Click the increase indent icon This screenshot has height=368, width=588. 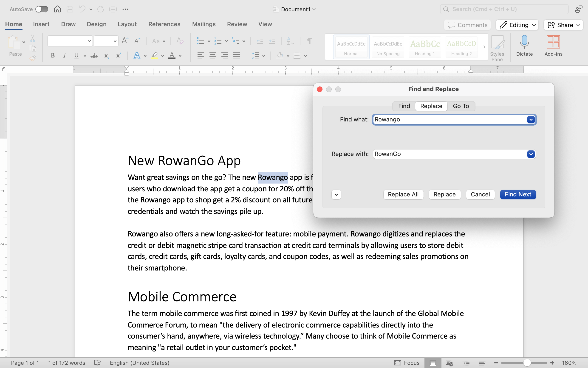(x=272, y=41)
